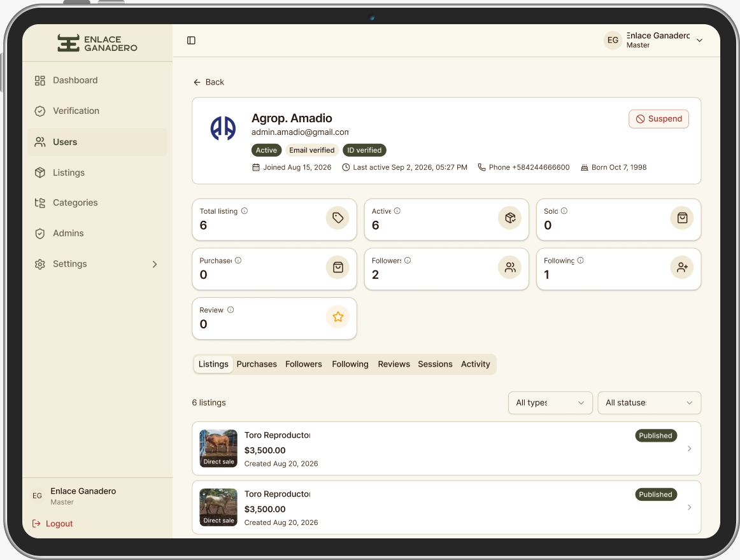Click the info icon next to Sold
Image resolution: width=740 pixels, height=560 pixels.
point(564,211)
